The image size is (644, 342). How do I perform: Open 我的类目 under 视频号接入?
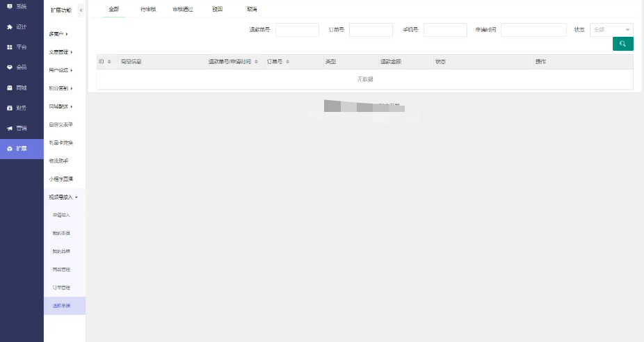tap(61, 233)
